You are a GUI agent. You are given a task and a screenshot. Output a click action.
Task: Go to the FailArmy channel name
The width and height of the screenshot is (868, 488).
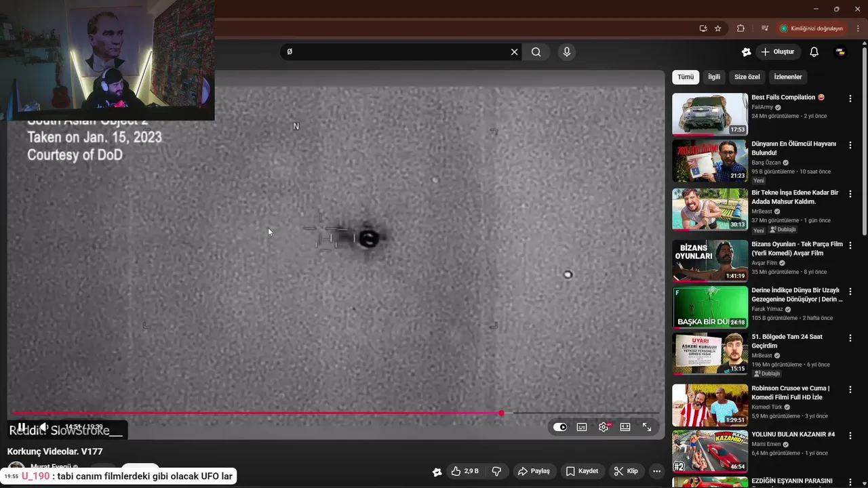[762, 107]
